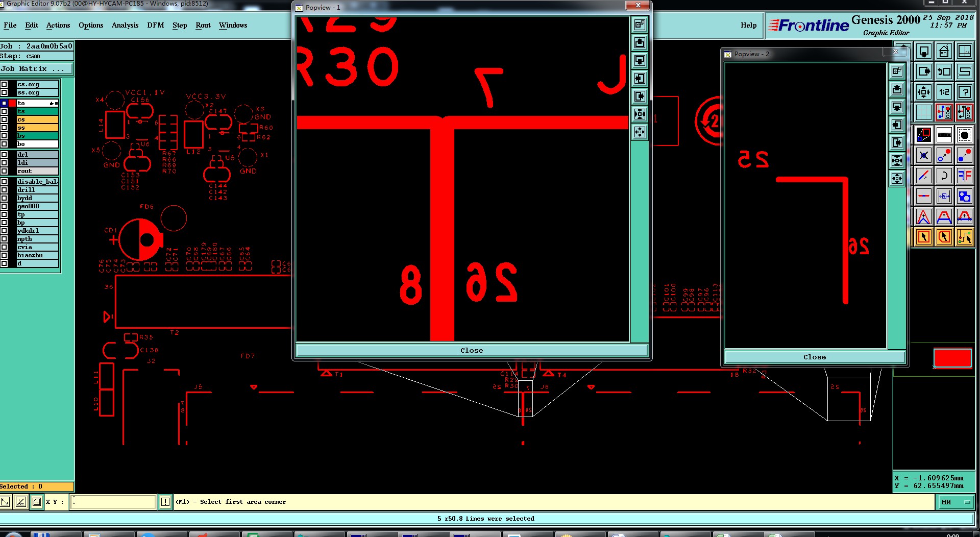Toggle the drill layer checkbox

[x=4, y=190]
